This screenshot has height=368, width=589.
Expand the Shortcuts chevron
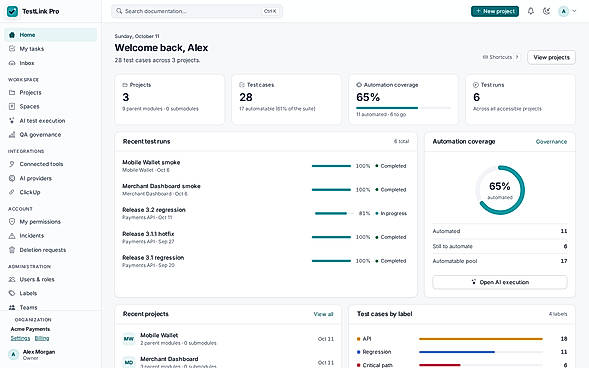tap(517, 57)
